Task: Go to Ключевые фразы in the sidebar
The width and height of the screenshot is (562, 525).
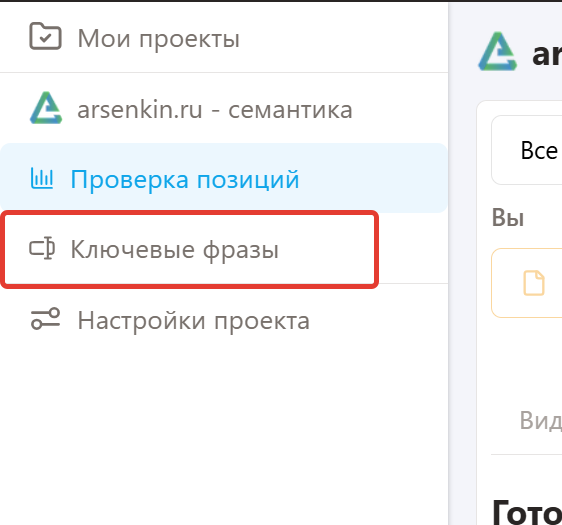Action: 175,249
